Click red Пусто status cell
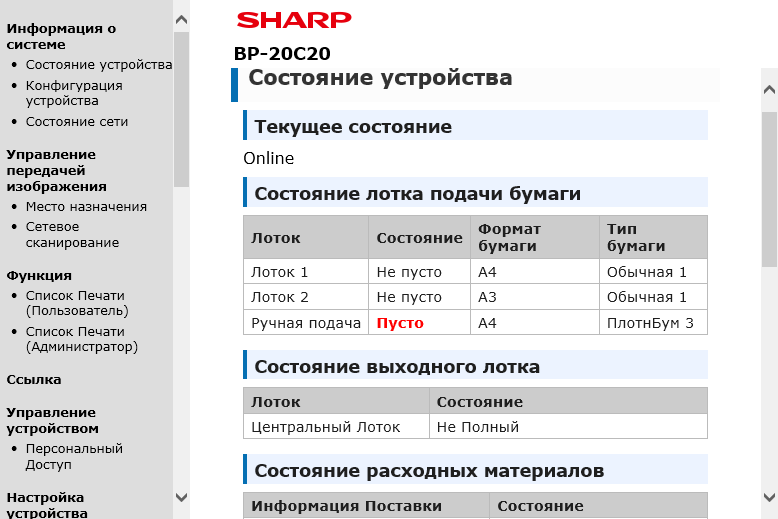 pyautogui.click(x=419, y=323)
